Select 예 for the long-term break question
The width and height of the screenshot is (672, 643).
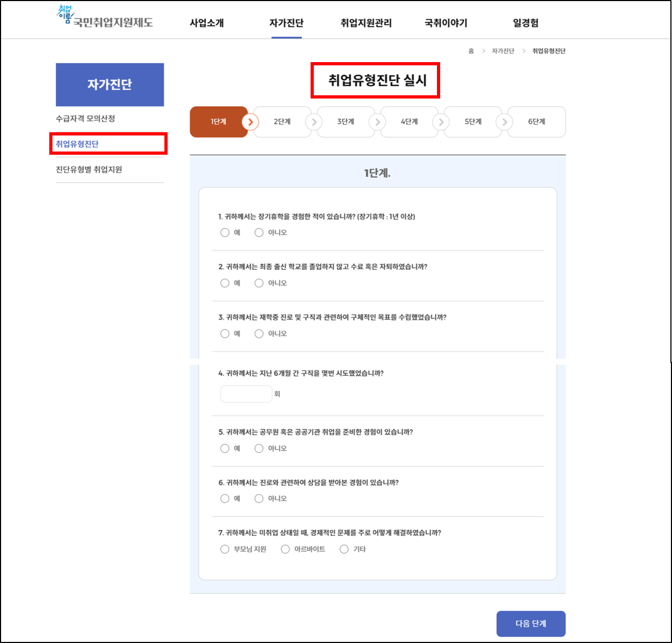225,232
